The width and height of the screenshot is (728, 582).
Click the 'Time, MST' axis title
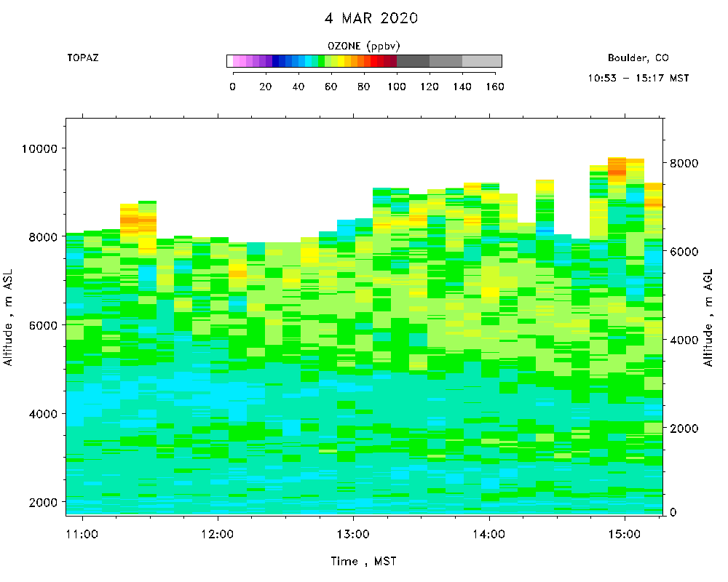click(363, 562)
